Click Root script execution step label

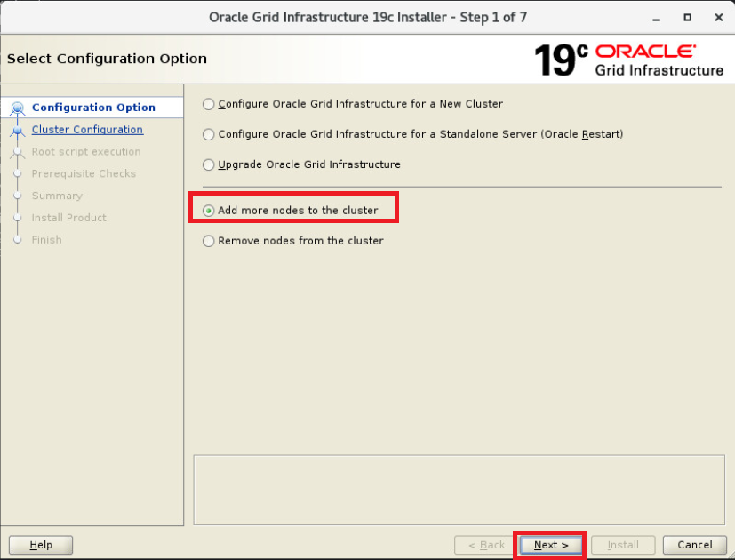click(x=86, y=151)
